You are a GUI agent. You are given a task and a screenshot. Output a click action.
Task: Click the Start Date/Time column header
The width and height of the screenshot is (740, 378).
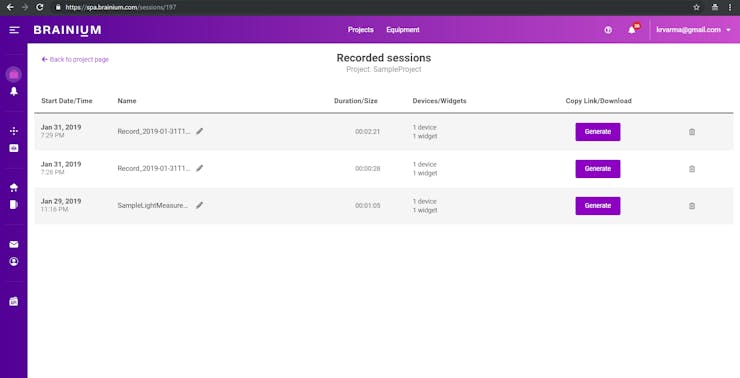coord(67,101)
